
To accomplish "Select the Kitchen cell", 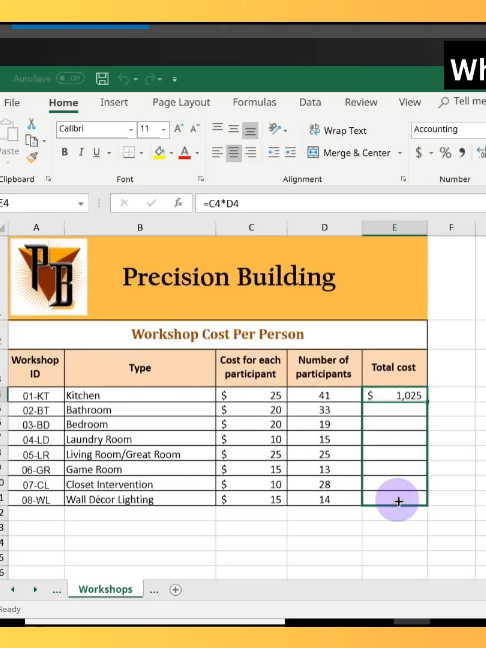I will tap(140, 395).
